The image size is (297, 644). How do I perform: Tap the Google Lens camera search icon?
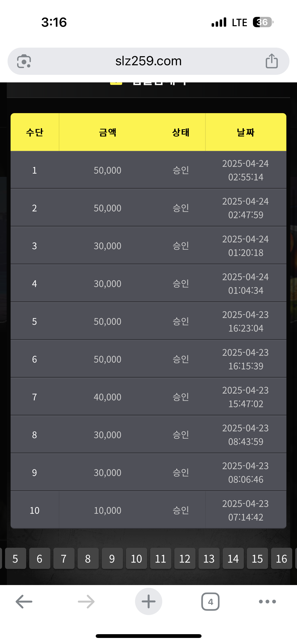tap(24, 61)
